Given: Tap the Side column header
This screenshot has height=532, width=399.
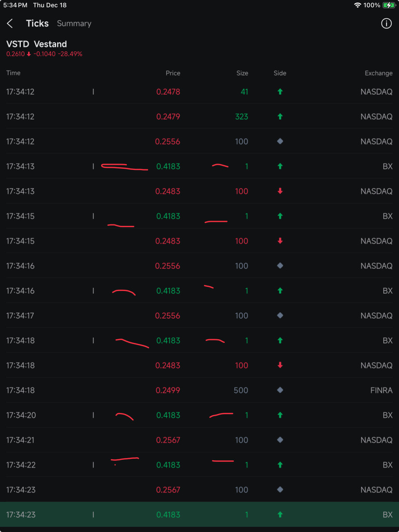Looking at the screenshot, I should 280,73.
